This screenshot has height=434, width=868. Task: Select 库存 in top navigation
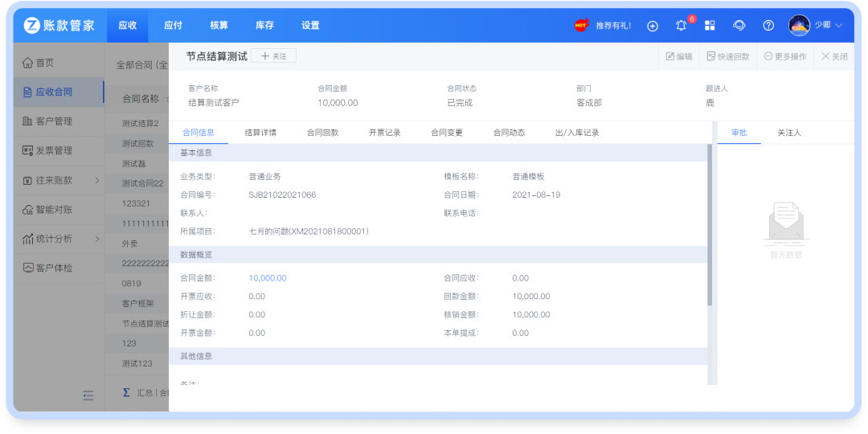pos(264,26)
